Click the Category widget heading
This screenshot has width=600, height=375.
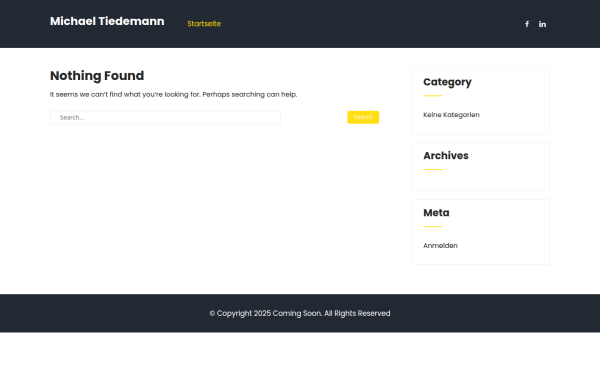pyautogui.click(x=447, y=82)
